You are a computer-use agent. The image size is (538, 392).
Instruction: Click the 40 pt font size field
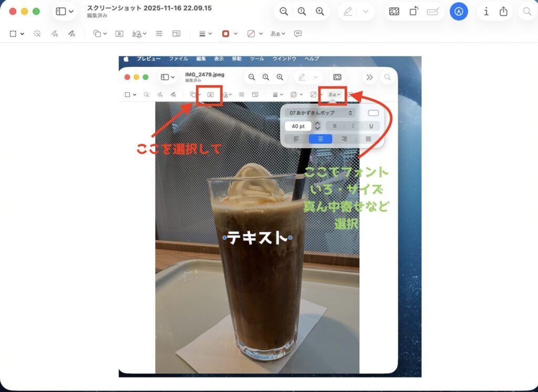tap(298, 126)
